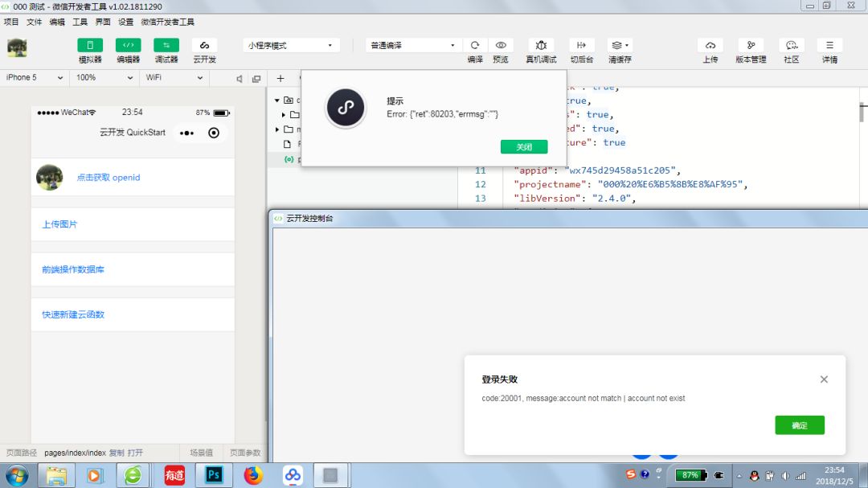Click the simulator three-dots menu capsule
The image size is (868, 488).
coord(187,133)
